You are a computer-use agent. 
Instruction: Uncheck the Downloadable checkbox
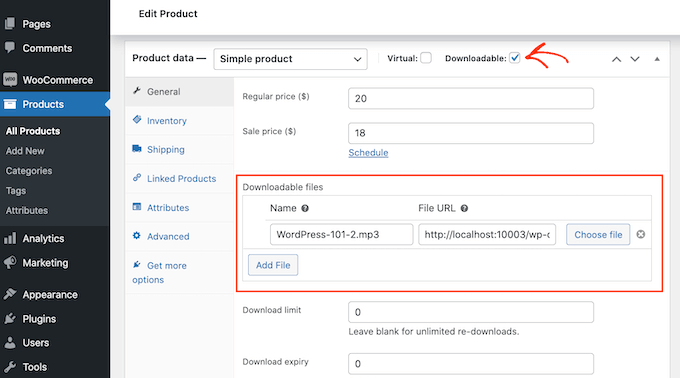[514, 58]
